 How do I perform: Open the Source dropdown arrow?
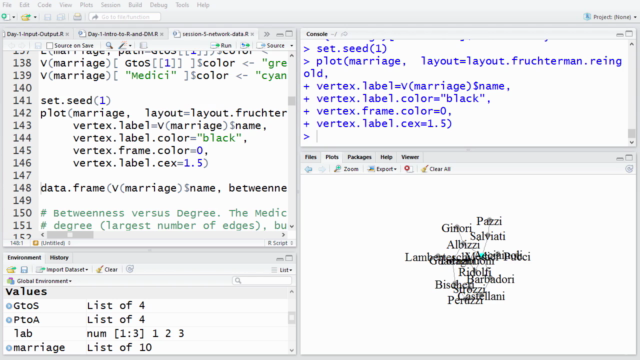tap(291, 45)
